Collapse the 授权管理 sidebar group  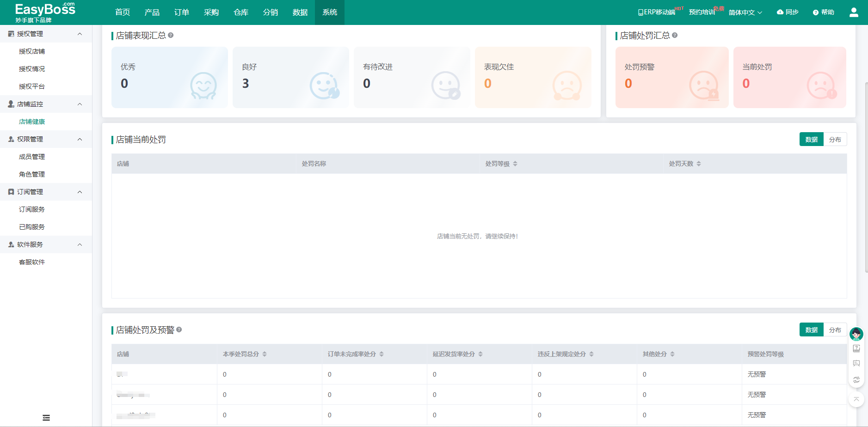[80, 34]
